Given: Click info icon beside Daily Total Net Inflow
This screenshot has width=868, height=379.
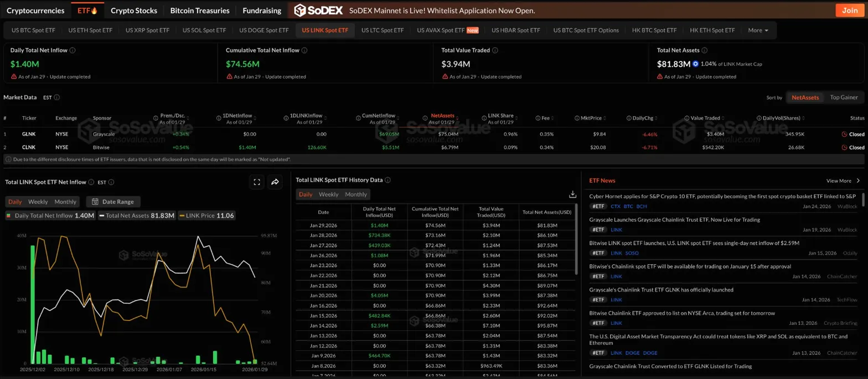Looking at the screenshot, I should (x=73, y=50).
